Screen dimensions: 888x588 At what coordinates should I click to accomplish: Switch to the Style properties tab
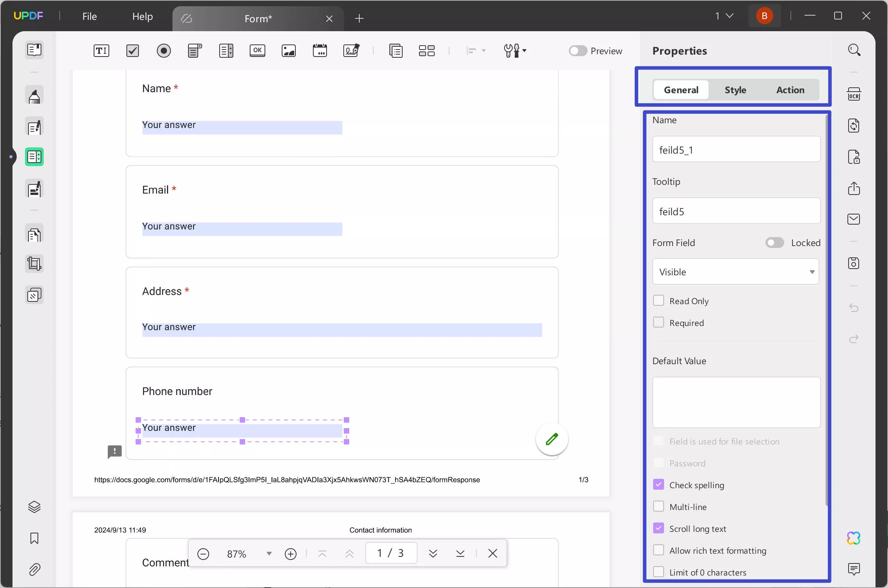736,90
